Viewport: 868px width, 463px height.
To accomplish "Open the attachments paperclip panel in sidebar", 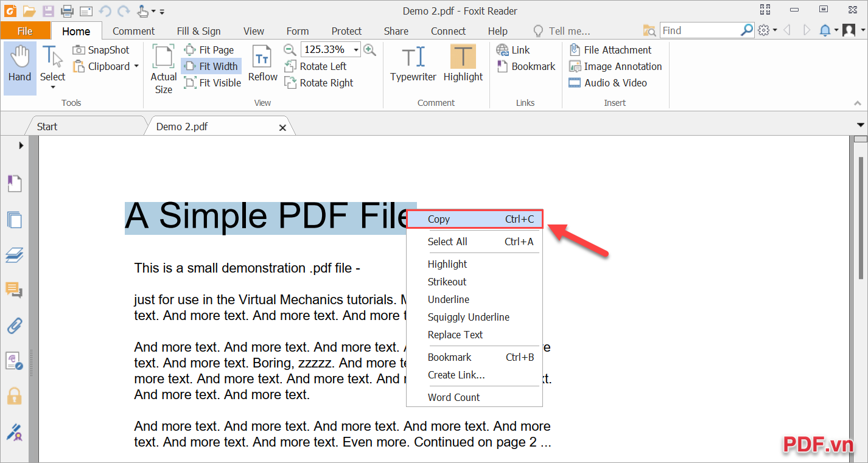I will click(x=14, y=325).
